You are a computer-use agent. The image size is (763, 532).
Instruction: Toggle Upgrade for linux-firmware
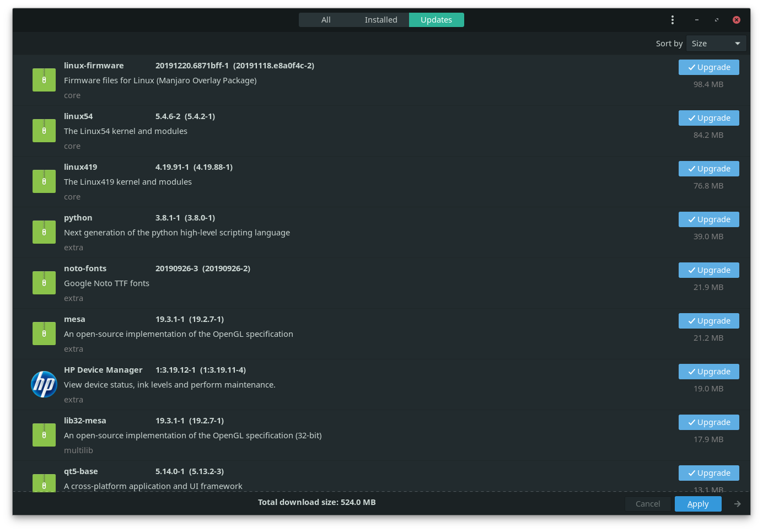tap(709, 67)
